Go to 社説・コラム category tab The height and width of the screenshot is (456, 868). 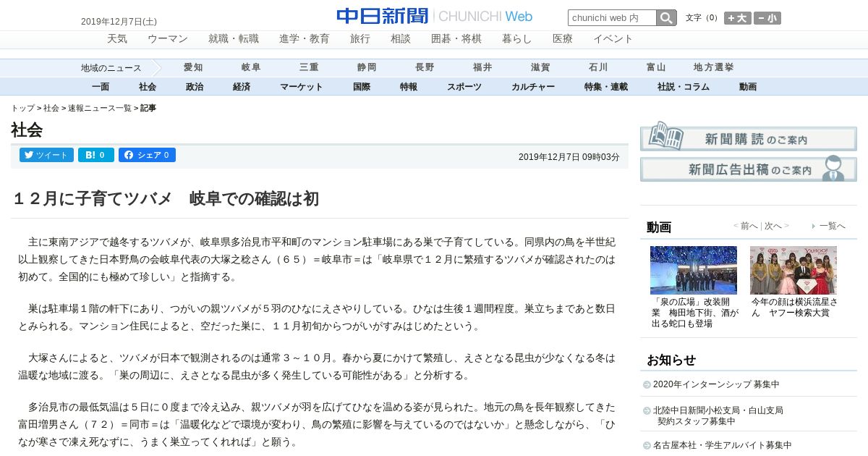(684, 87)
